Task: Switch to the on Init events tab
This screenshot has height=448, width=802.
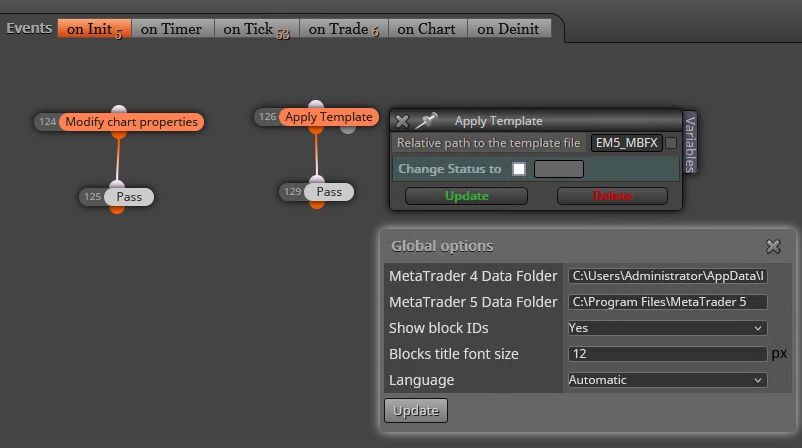Action: coord(94,29)
